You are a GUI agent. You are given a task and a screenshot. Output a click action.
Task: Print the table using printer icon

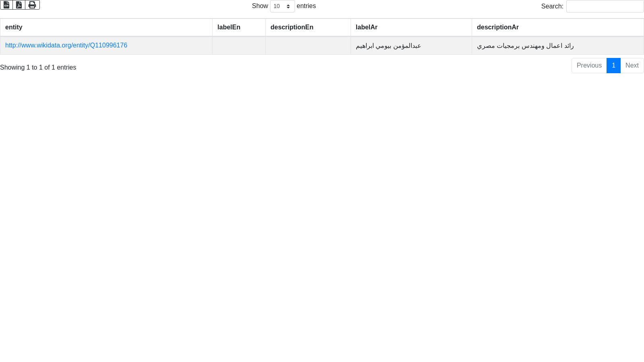point(32,5)
